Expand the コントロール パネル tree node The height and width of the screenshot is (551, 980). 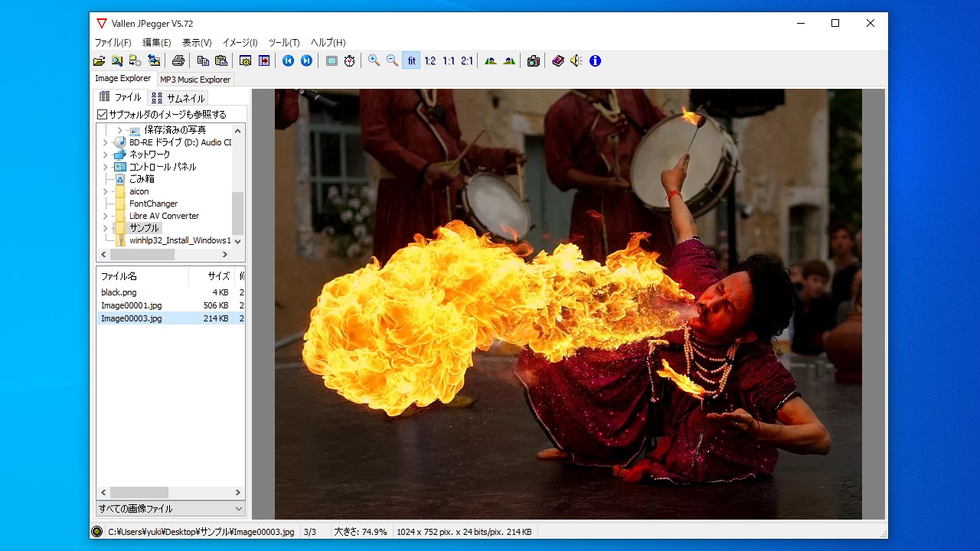tap(106, 167)
